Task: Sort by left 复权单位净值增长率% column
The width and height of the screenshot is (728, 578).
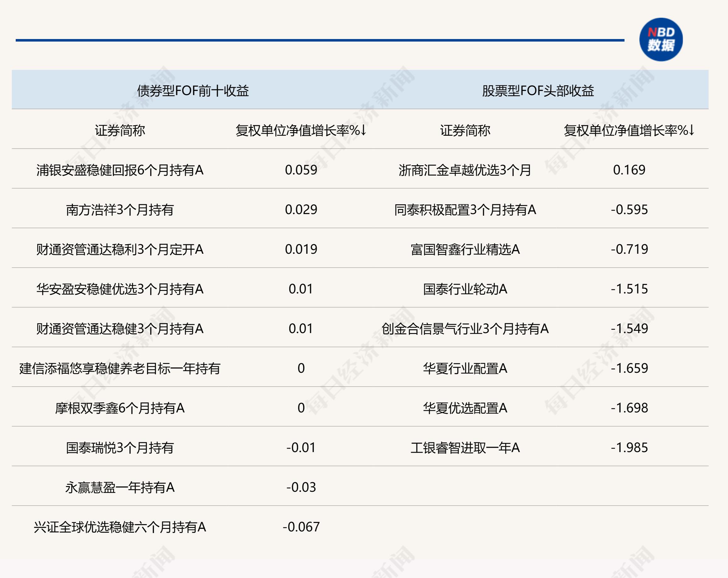Action: [300, 130]
